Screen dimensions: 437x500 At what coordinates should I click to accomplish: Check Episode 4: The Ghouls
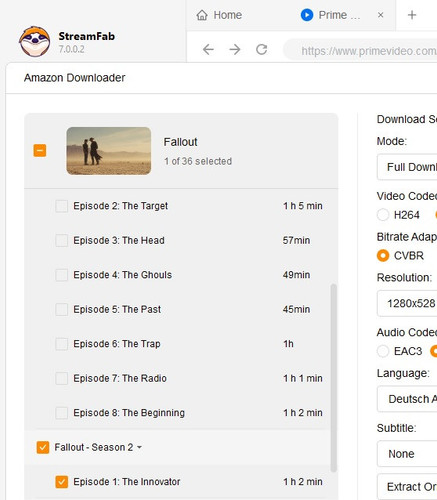pyautogui.click(x=62, y=275)
